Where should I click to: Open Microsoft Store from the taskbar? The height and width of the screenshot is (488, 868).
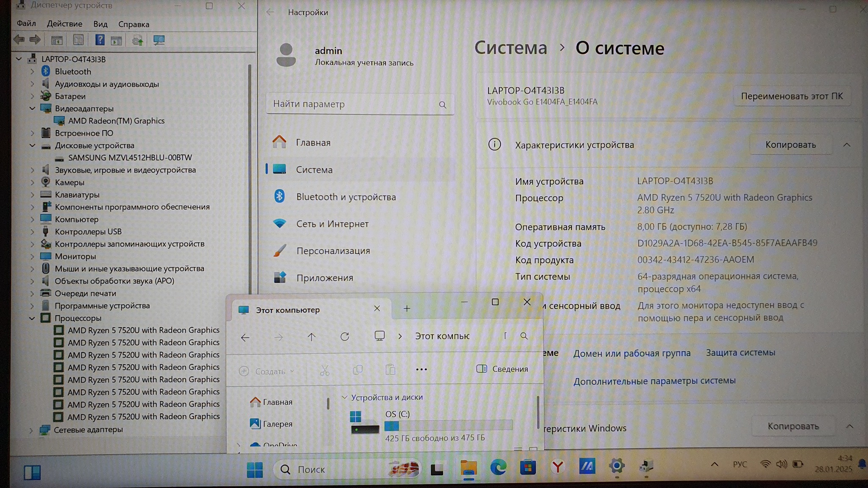tap(528, 467)
